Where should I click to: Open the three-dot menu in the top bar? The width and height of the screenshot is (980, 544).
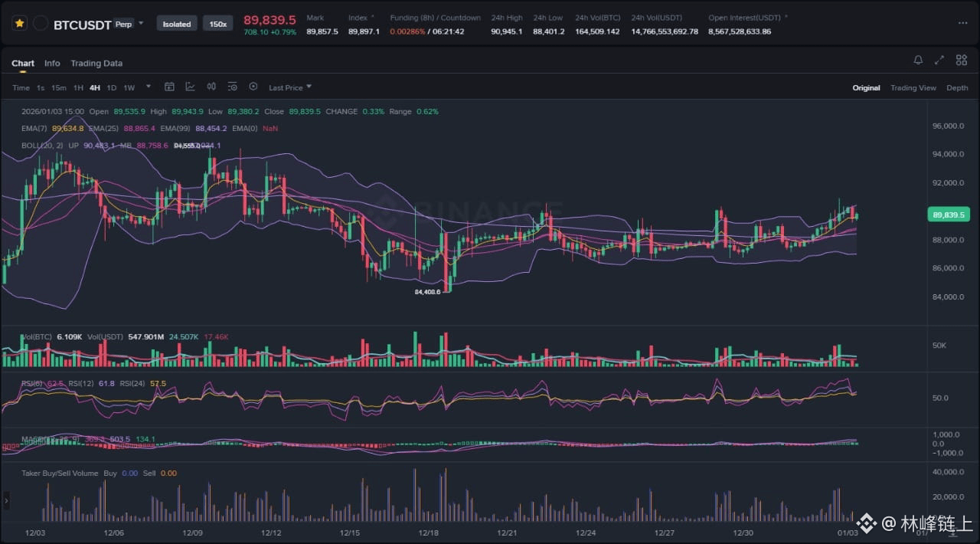963,24
